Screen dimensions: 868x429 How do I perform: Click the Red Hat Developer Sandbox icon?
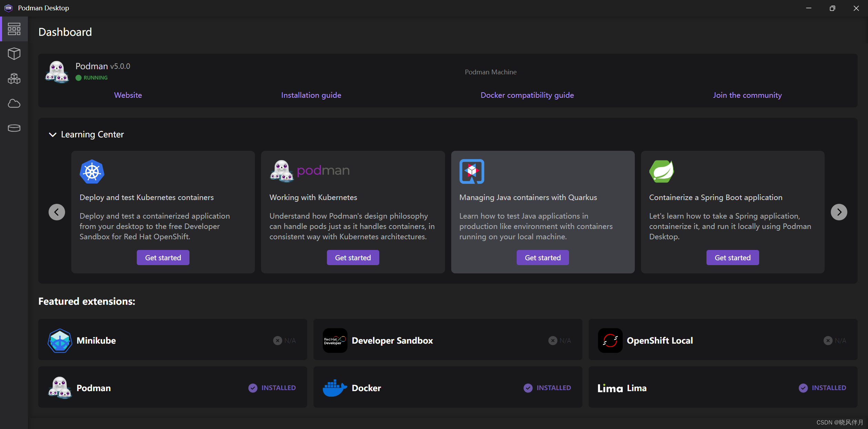[335, 341]
